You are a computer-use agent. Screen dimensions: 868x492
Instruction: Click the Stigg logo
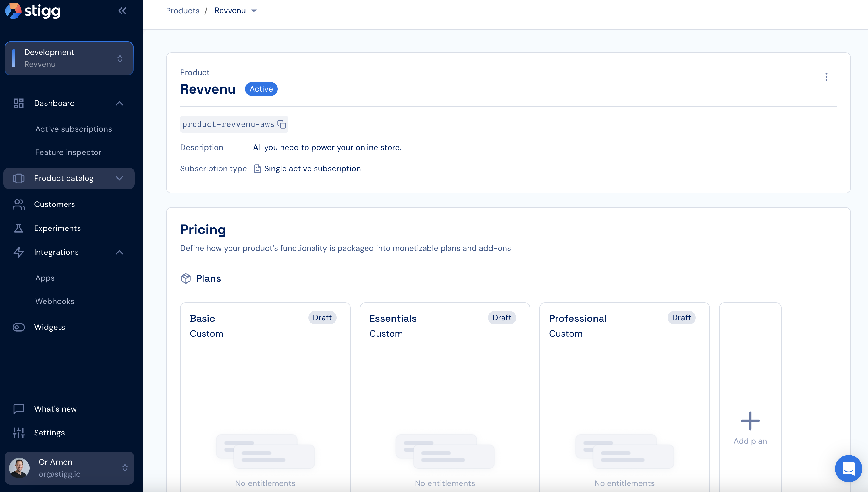(33, 11)
